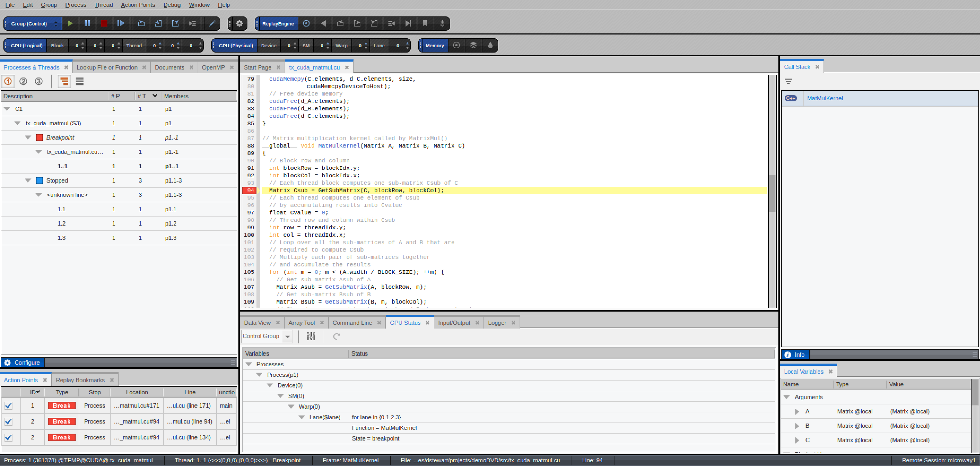
Task: Click ReplayEngine Live (skip to end) icon
Action: tap(408, 24)
